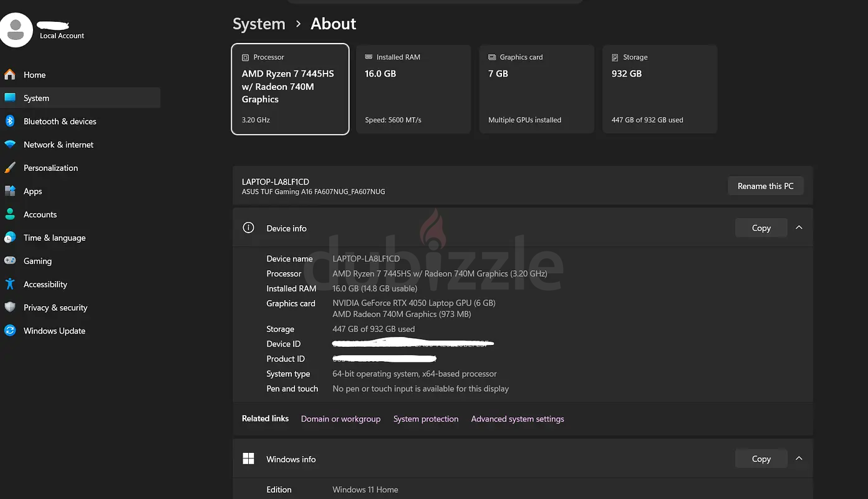Image resolution: width=868 pixels, height=499 pixels.
Task: Open Advanced system settings link
Action: tap(518, 419)
